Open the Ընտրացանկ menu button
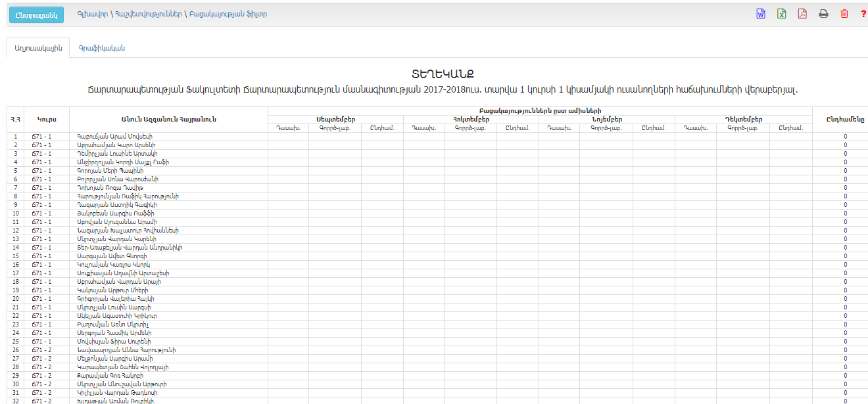The width and height of the screenshot is (868, 404). pos(36,14)
